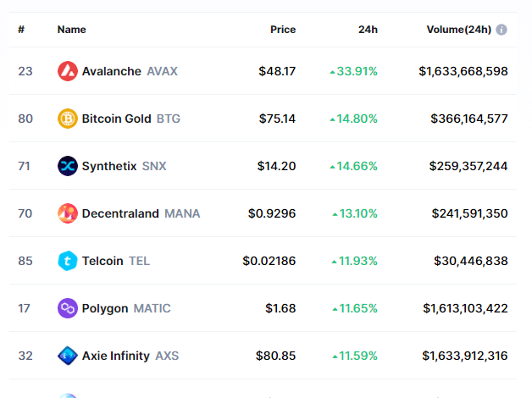Click the Telcoin coin logo icon
The height and width of the screenshot is (398, 532).
click(68, 261)
